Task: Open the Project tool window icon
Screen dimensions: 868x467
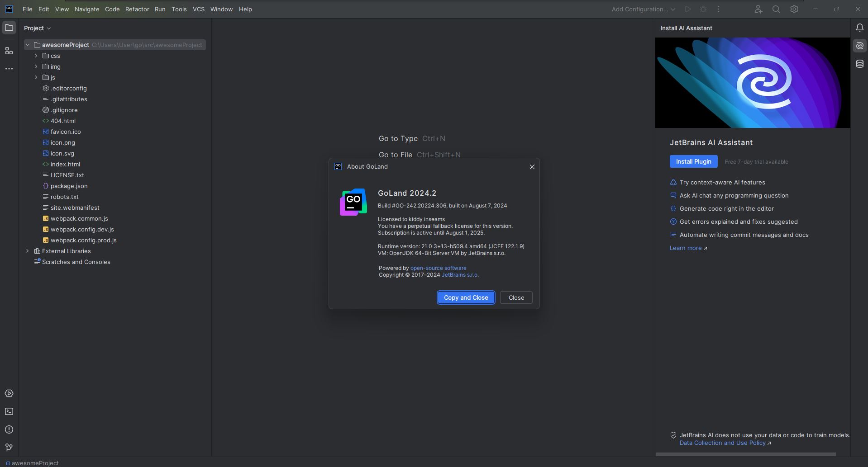Action: click(9, 28)
